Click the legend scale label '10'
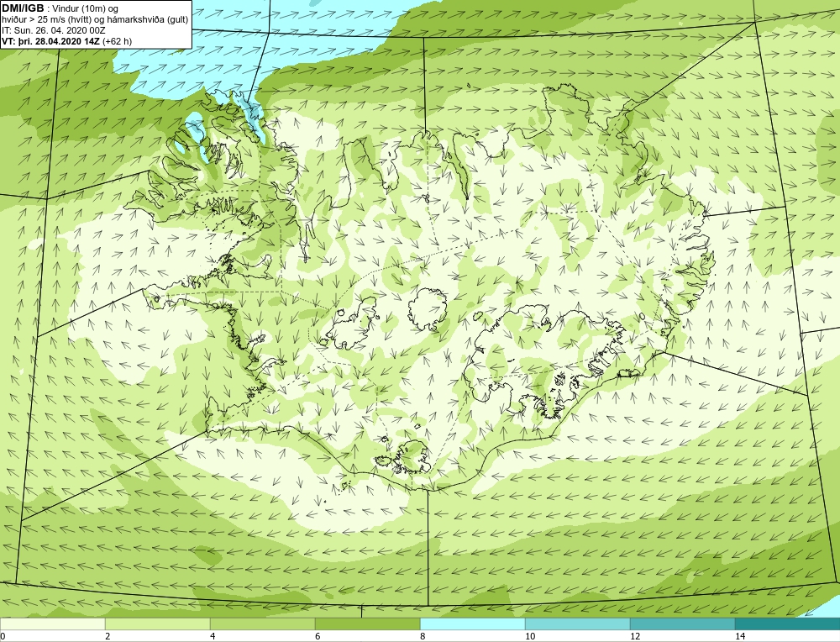The image size is (840, 642). [530, 636]
